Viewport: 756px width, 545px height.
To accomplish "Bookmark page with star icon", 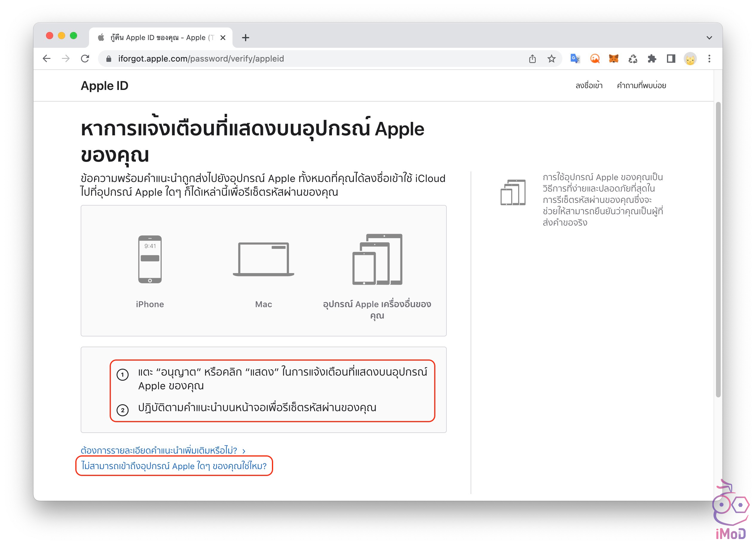I will (551, 59).
